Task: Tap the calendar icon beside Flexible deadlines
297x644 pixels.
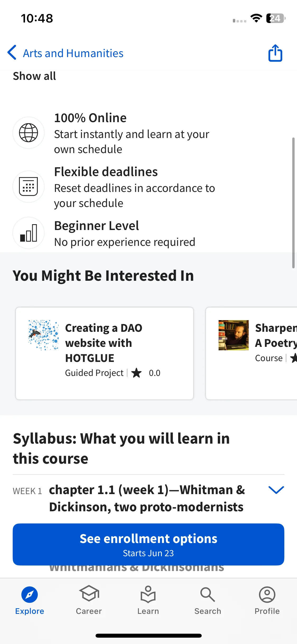Action: pyautogui.click(x=29, y=187)
